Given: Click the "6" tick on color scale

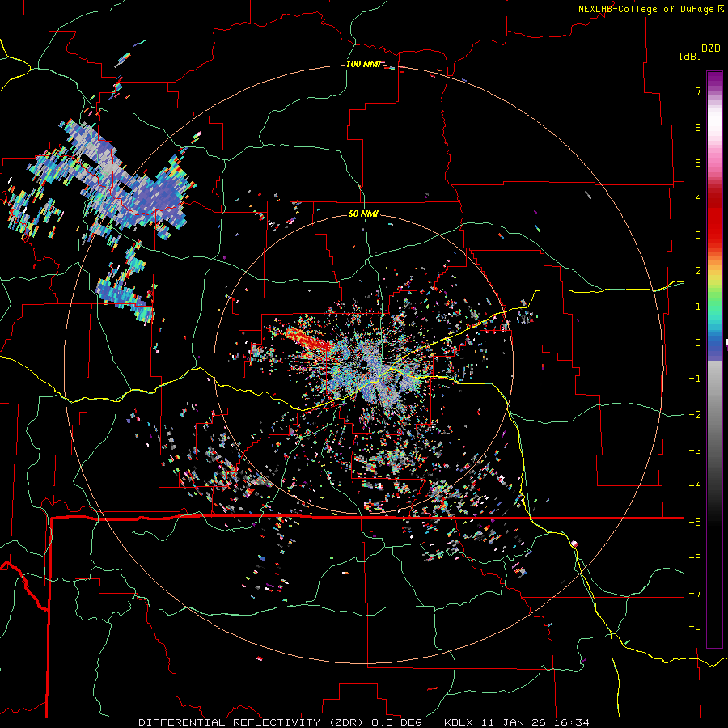Looking at the screenshot, I should click(698, 127).
